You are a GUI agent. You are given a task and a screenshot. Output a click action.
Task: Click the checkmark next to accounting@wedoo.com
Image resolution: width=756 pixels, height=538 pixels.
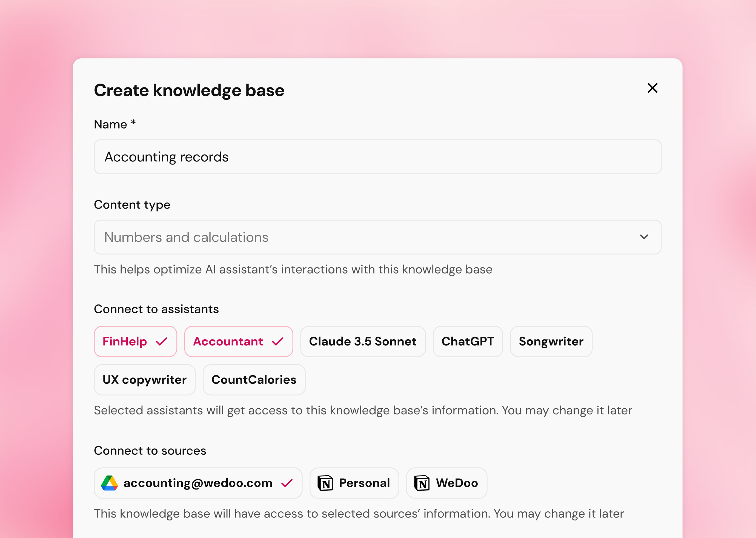(x=287, y=483)
